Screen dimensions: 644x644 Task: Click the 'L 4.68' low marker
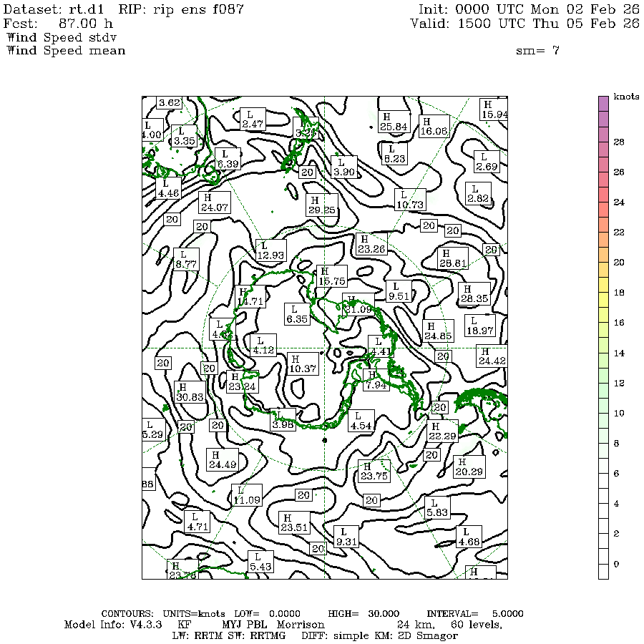point(469,537)
